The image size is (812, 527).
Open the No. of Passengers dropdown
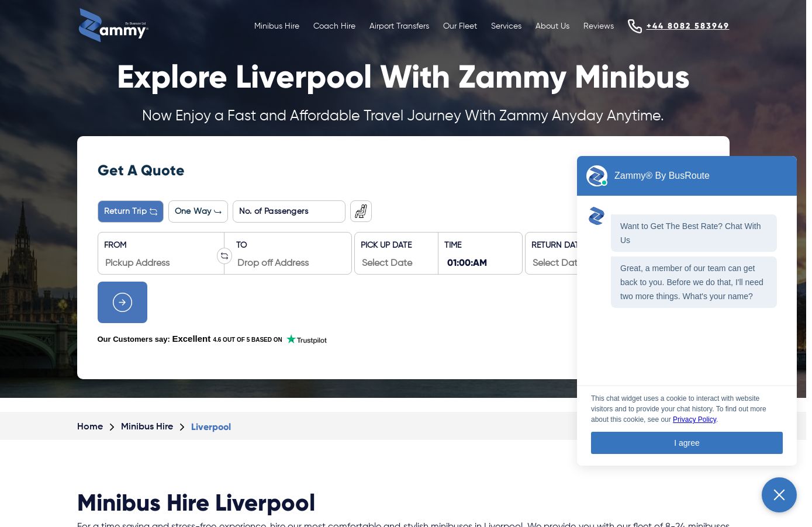[x=289, y=212]
